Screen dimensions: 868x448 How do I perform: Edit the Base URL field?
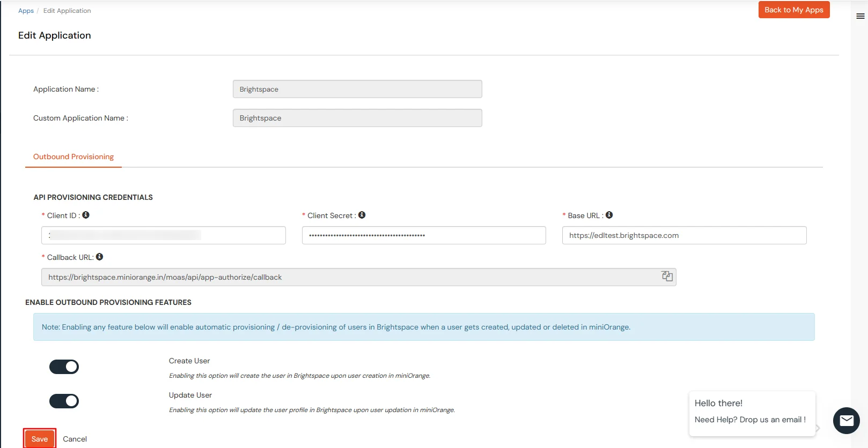coord(685,235)
